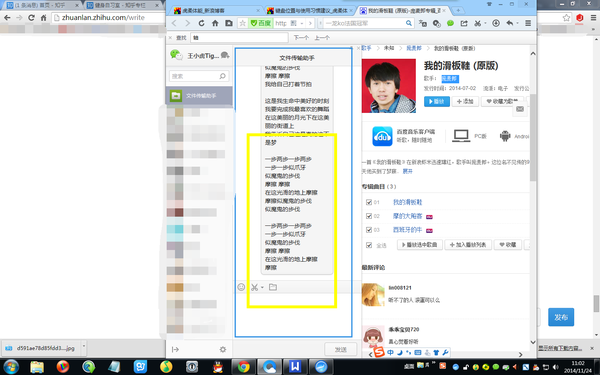Click 播放选中歌曲 button

[420, 245]
